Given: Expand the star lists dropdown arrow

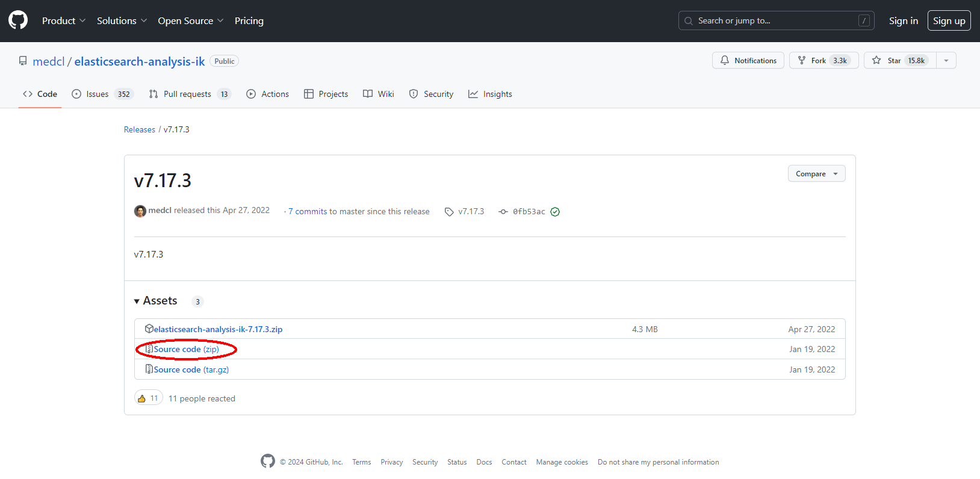Looking at the screenshot, I should [946, 61].
